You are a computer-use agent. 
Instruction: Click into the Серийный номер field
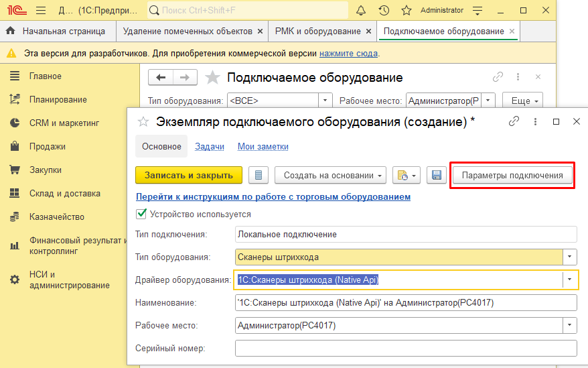[x=406, y=349]
